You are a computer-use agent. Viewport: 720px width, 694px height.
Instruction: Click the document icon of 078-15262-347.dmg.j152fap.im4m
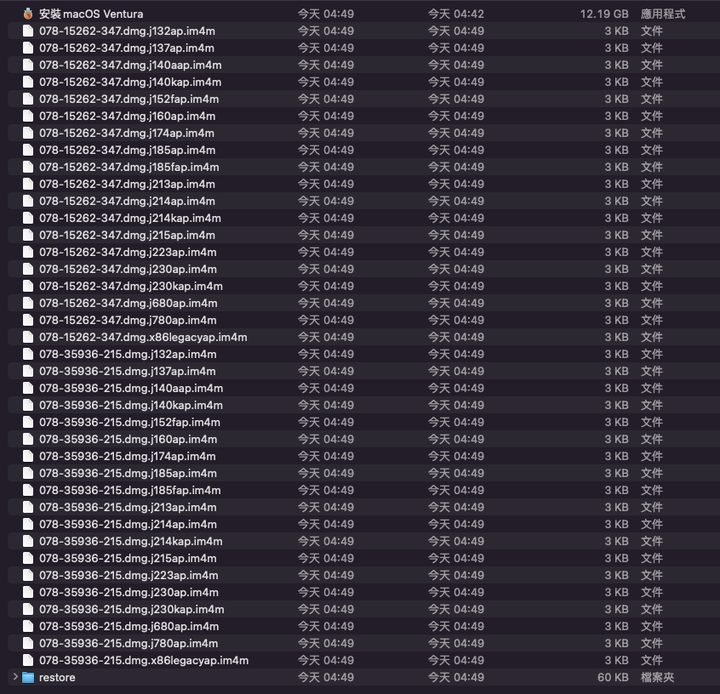pos(28,99)
